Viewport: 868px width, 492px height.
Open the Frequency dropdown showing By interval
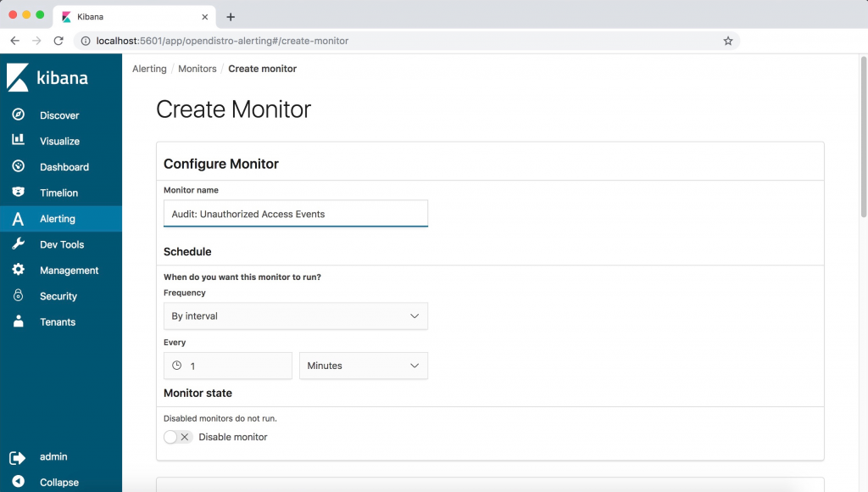tap(295, 316)
